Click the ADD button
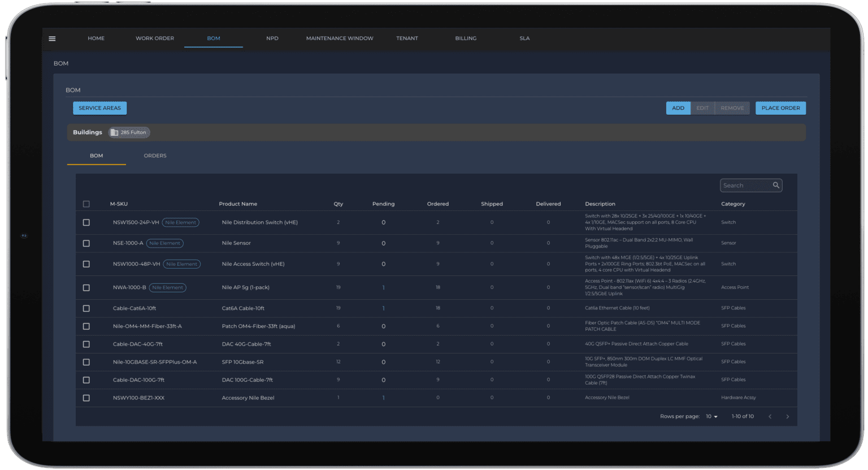868x470 pixels. (x=678, y=108)
